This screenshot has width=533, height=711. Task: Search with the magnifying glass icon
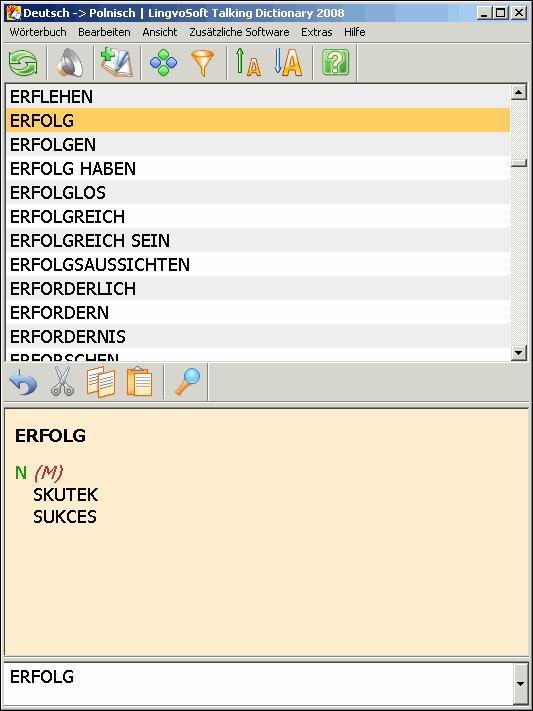pyautogui.click(x=187, y=382)
